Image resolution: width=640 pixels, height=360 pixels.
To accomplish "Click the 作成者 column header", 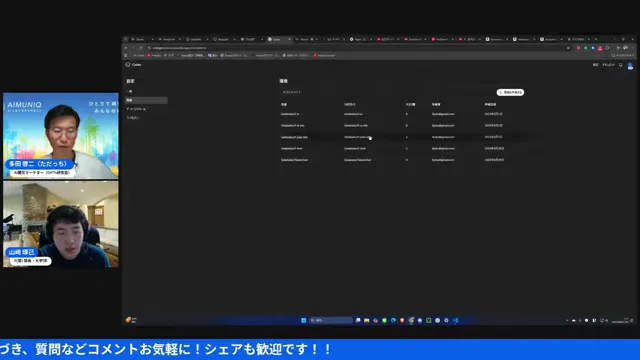I will tap(436, 104).
